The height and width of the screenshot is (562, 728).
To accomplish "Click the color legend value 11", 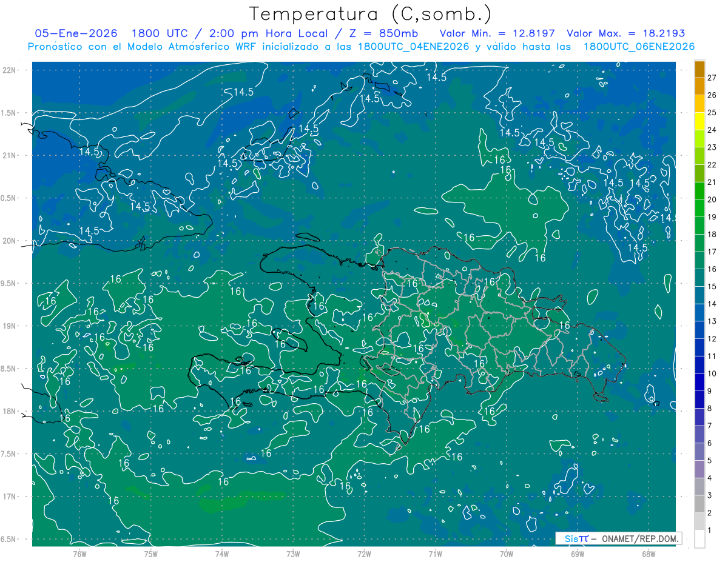I will pos(712,356).
